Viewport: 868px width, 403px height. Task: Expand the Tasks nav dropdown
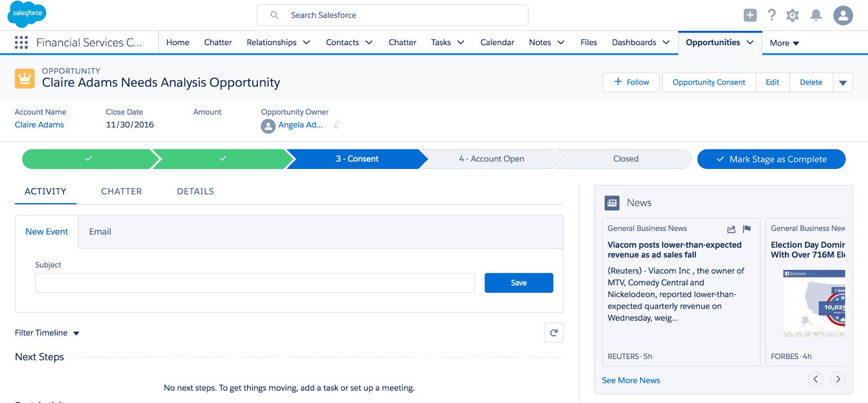(x=461, y=42)
